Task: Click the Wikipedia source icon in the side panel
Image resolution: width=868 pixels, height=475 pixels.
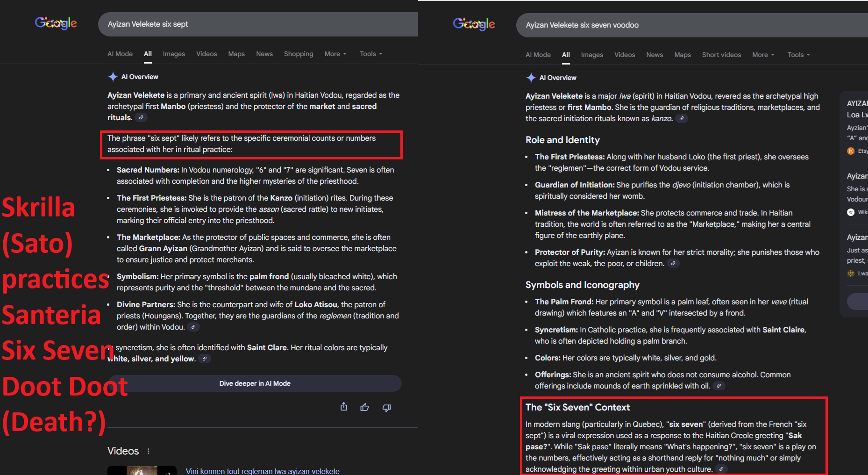Action: pos(851,212)
